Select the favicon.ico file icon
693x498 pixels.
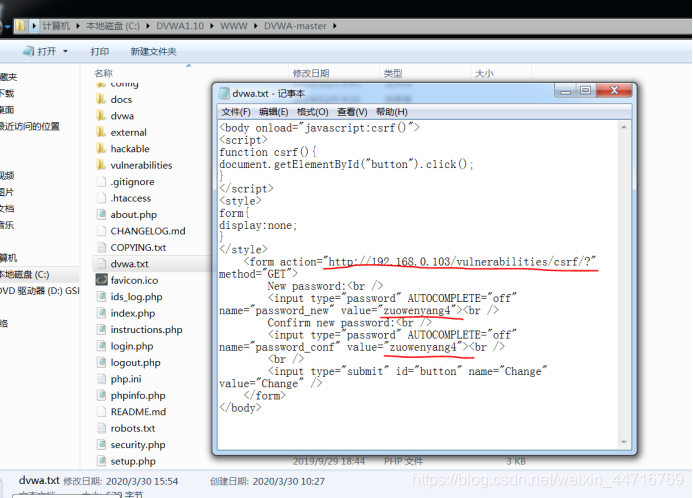101,280
